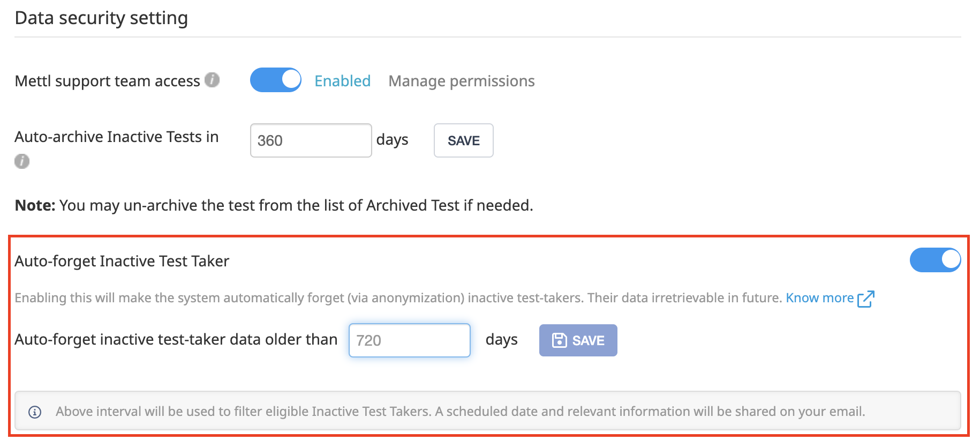Click the external link icon after Know more
The height and width of the screenshot is (447, 980).
[866, 299]
